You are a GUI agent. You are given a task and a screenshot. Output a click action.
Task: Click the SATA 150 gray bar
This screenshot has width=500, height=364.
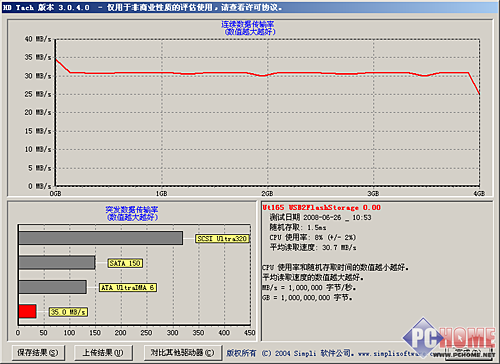(x=57, y=263)
